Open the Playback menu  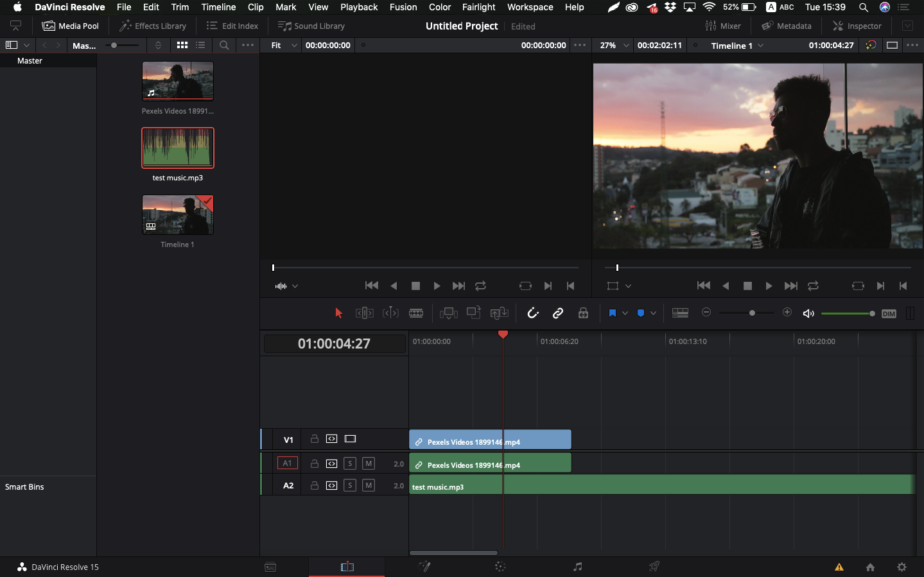[x=358, y=7]
